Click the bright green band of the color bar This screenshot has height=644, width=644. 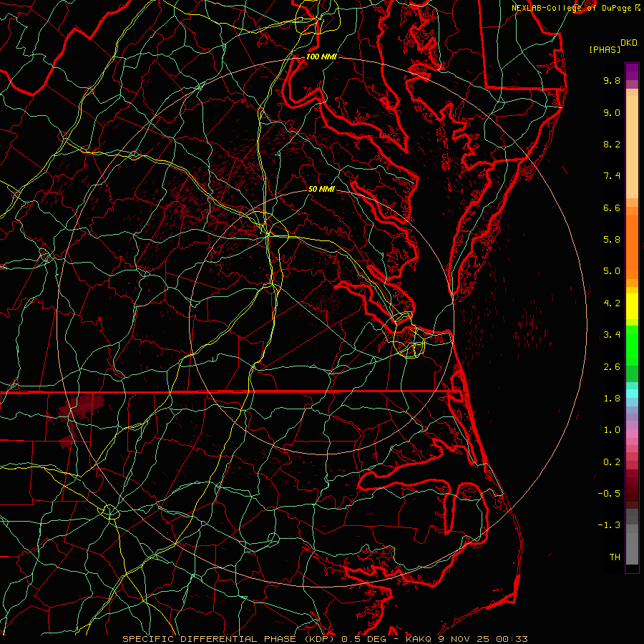click(632, 345)
